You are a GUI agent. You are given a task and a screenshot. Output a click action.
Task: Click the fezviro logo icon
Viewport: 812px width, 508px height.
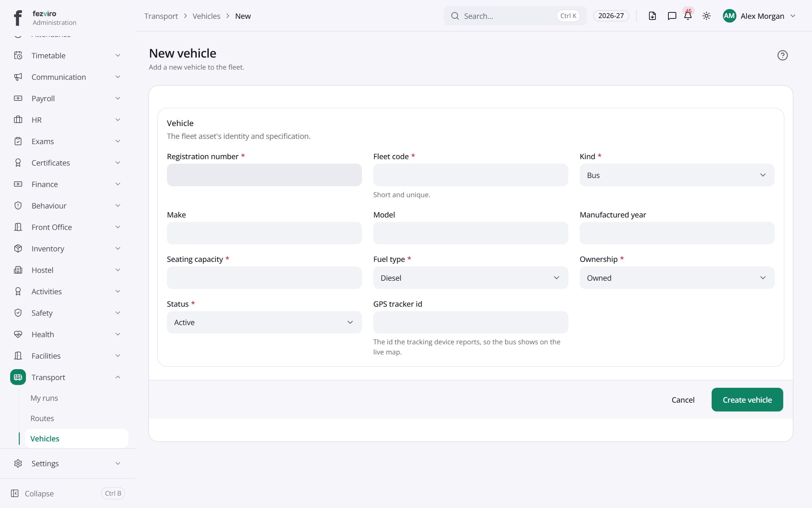coord(18,18)
